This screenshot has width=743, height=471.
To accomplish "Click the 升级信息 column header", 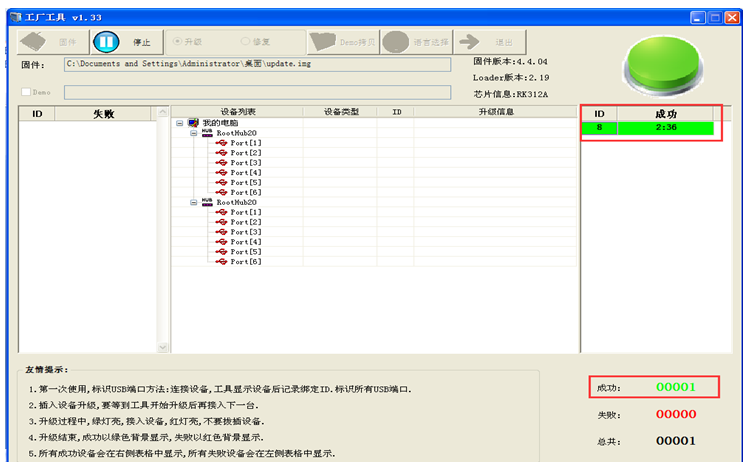I will (496, 112).
